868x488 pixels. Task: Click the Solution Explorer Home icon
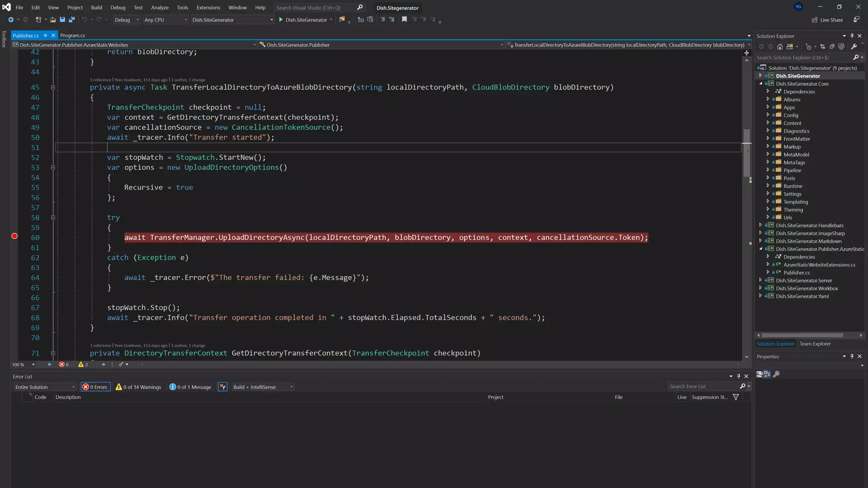[779, 47]
